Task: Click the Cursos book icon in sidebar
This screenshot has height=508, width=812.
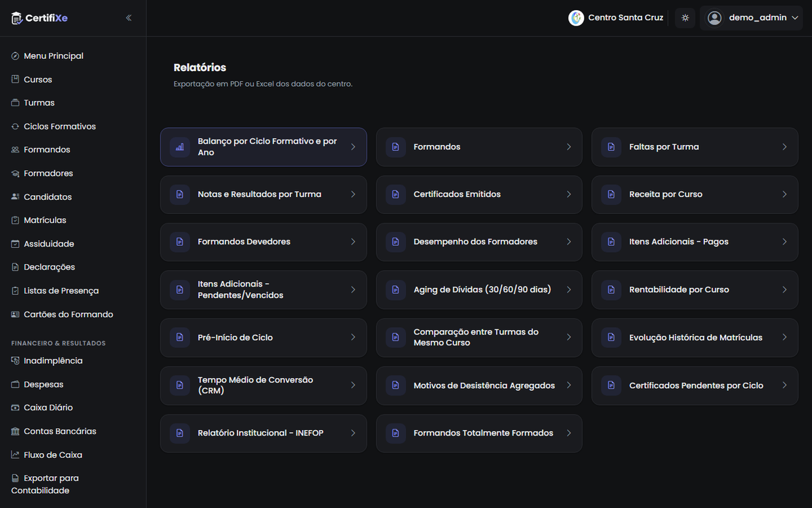Action: (x=16, y=79)
